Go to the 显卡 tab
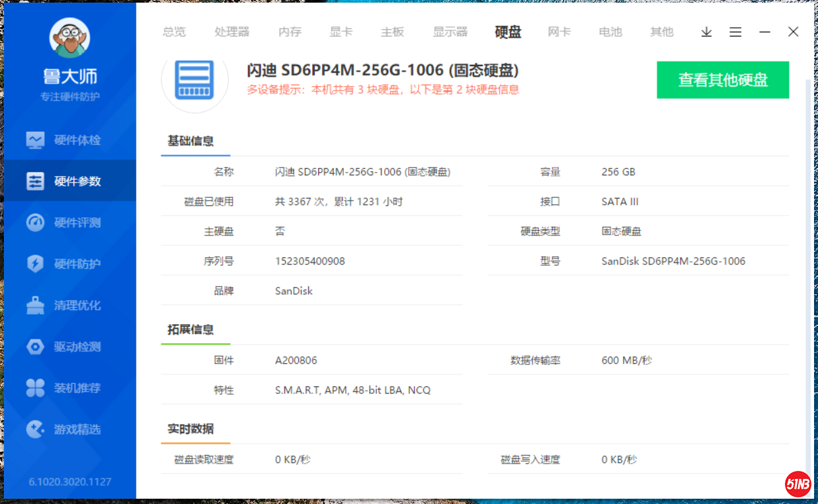Screen dimensions: 818x504 pyautogui.click(x=341, y=32)
